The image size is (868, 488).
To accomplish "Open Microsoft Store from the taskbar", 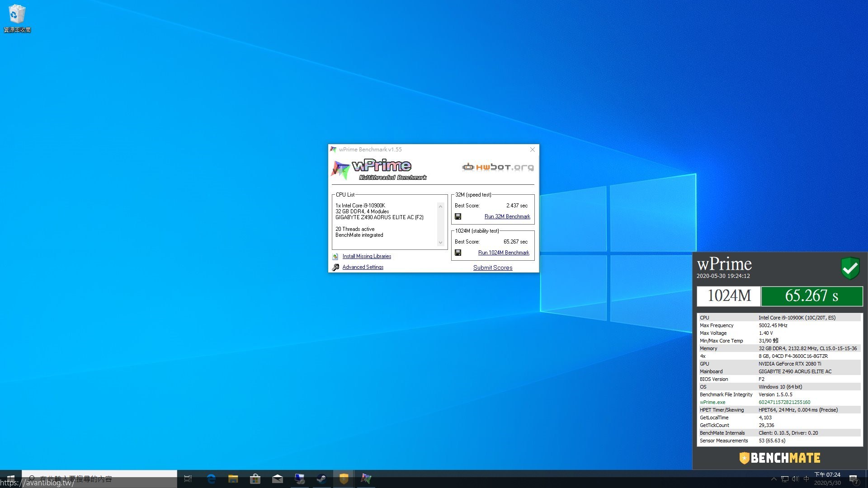I will point(255,479).
